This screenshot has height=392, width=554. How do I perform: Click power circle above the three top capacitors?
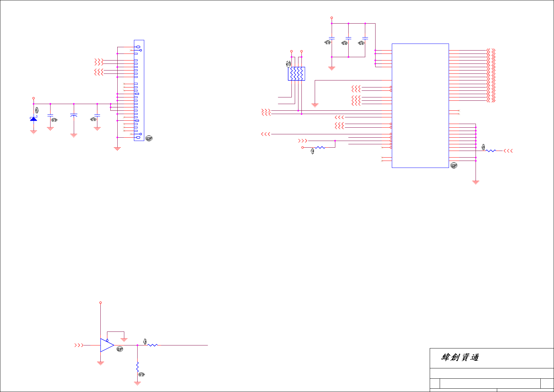pyautogui.click(x=332, y=18)
